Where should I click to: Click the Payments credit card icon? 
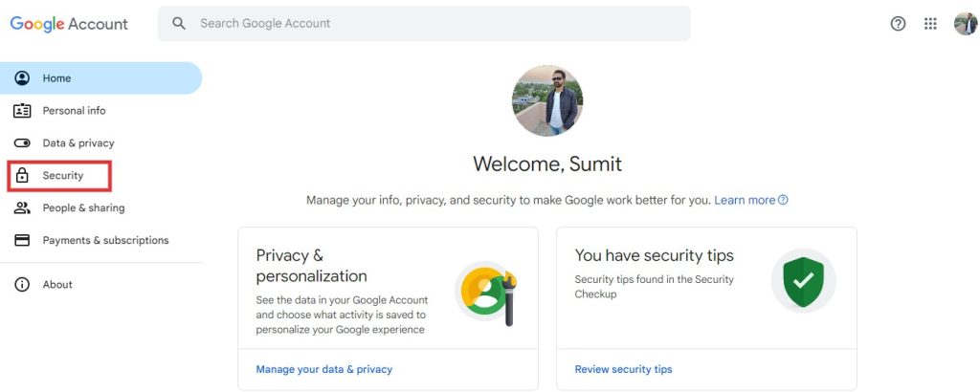pos(22,240)
